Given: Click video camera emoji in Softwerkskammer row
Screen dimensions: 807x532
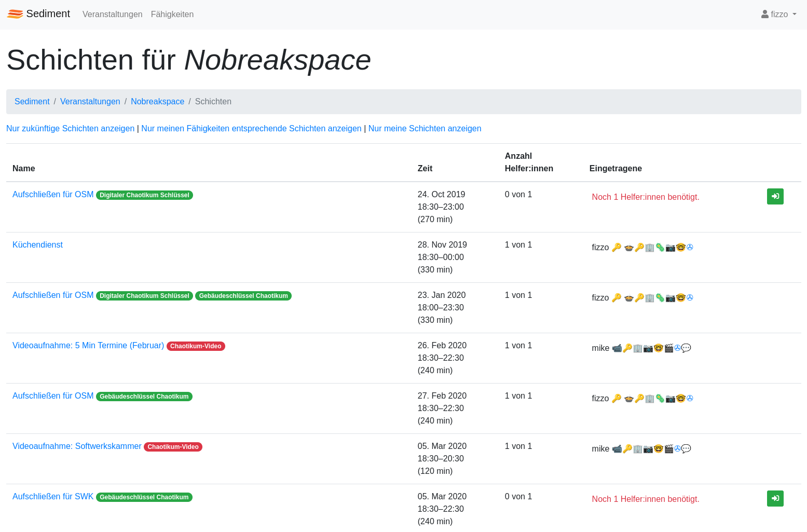Looking at the screenshot, I should tap(617, 449).
